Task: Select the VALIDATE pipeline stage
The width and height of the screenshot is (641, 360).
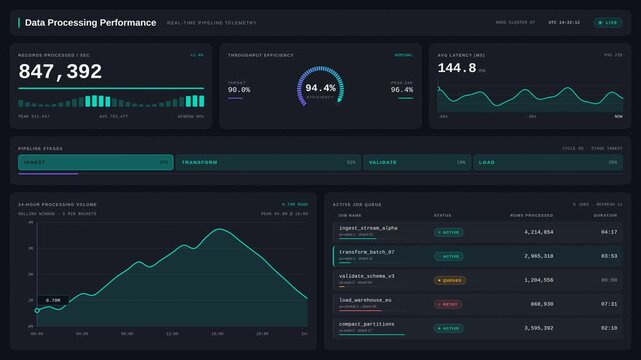Action: coord(417,162)
